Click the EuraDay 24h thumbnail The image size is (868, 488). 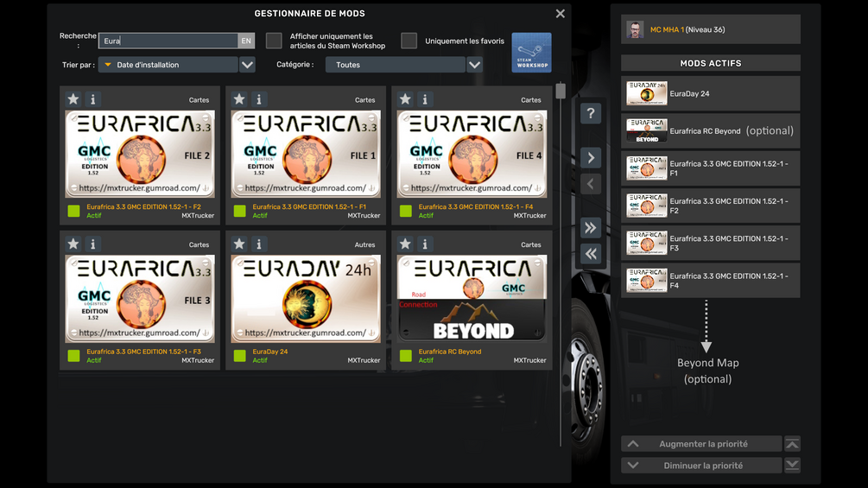coord(306,299)
